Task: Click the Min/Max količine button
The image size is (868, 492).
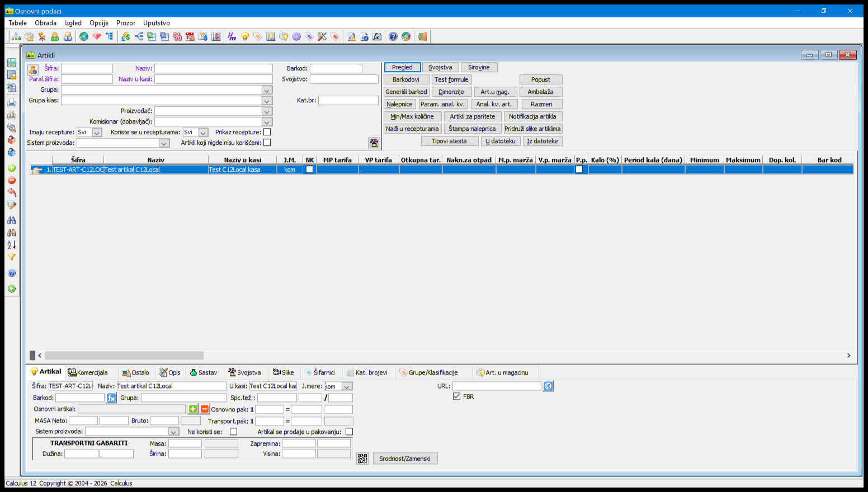Action: (x=412, y=116)
